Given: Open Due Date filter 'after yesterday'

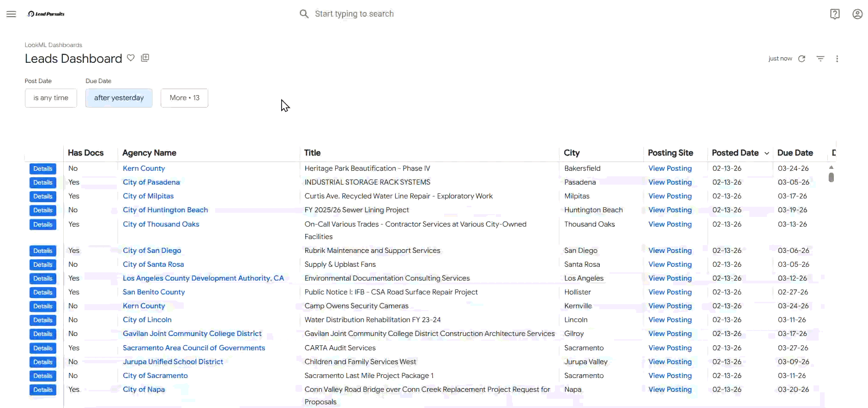Looking at the screenshot, I should [x=119, y=98].
